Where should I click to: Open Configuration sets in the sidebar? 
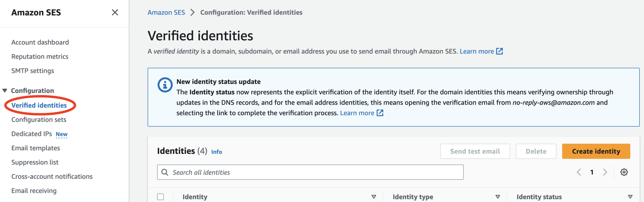pyautogui.click(x=39, y=120)
